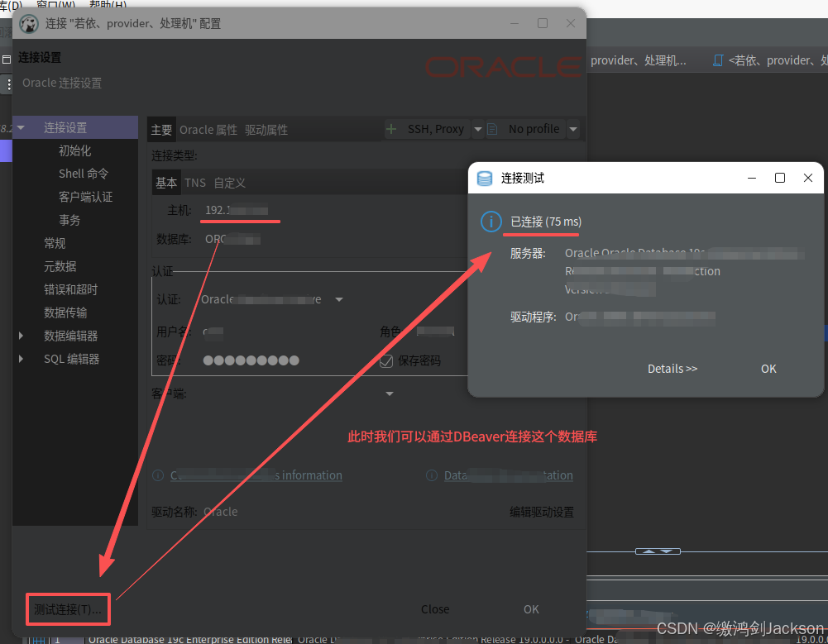Open the SSH, Proxy dropdown arrow
The width and height of the screenshot is (828, 644).
[x=478, y=129]
